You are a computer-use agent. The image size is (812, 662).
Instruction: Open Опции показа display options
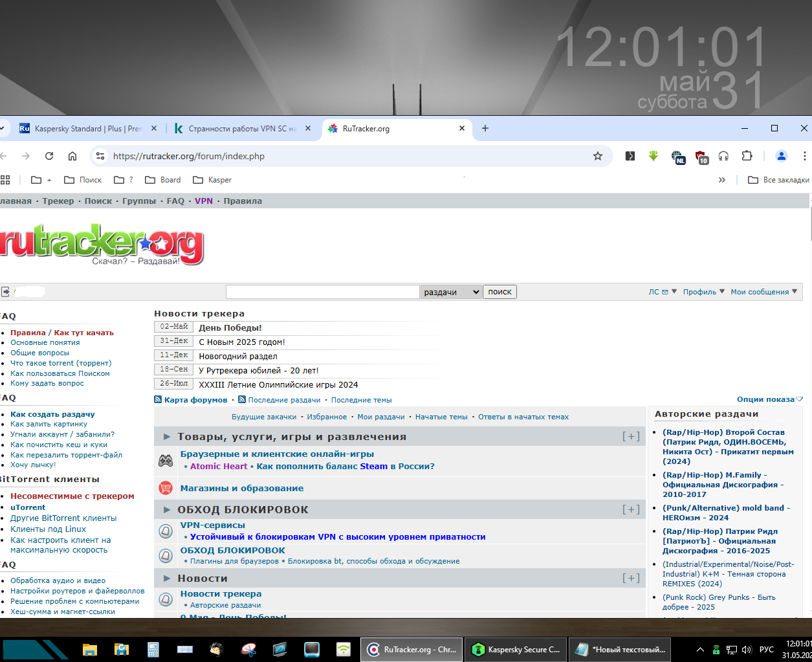tap(770, 399)
